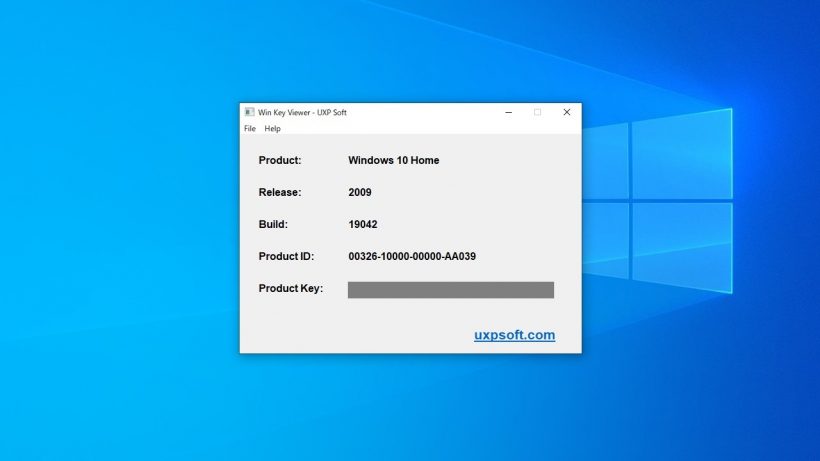Click the Product: label
Screen dimensions: 820x461
[x=280, y=160]
